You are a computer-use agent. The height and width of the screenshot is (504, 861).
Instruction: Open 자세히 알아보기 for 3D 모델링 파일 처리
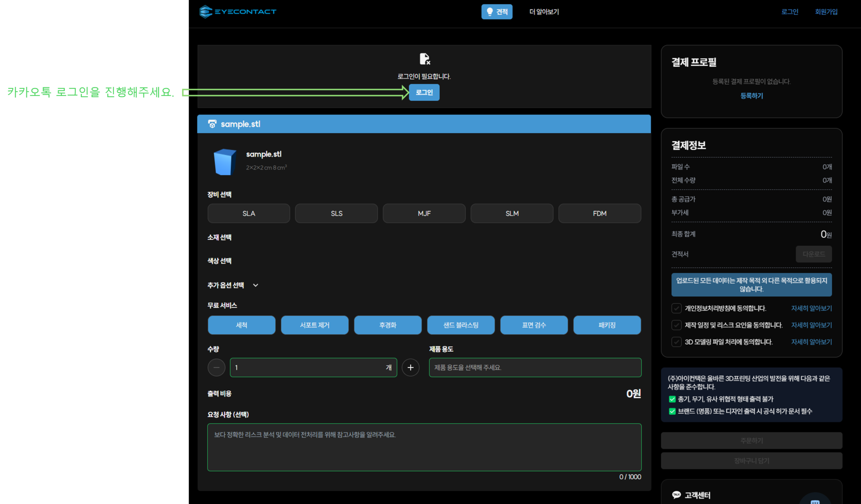[x=811, y=342]
